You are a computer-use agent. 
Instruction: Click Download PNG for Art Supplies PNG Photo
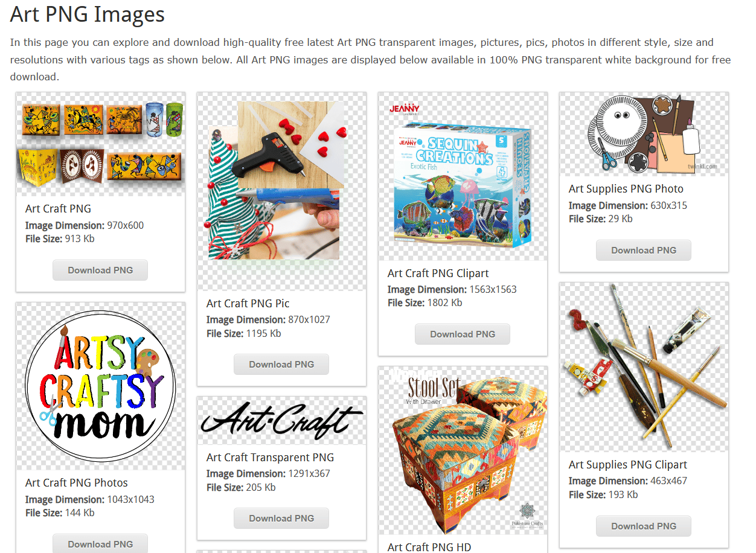tap(644, 251)
